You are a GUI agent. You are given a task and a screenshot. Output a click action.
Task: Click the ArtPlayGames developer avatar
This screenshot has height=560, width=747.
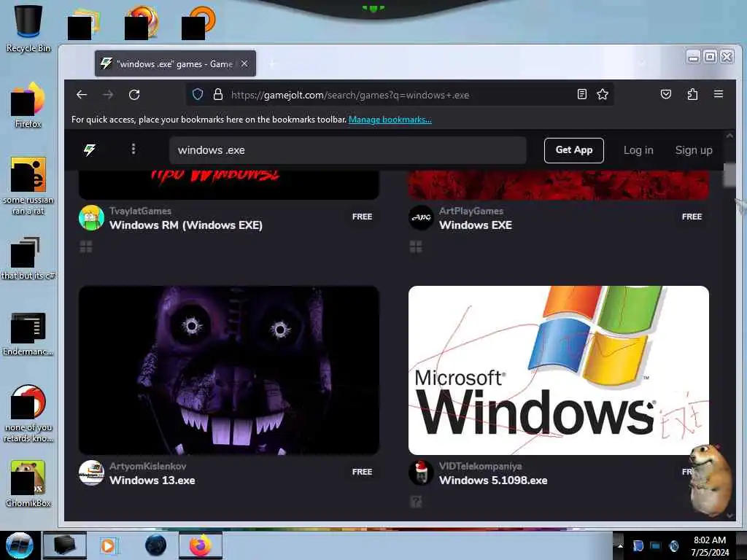[x=421, y=217]
